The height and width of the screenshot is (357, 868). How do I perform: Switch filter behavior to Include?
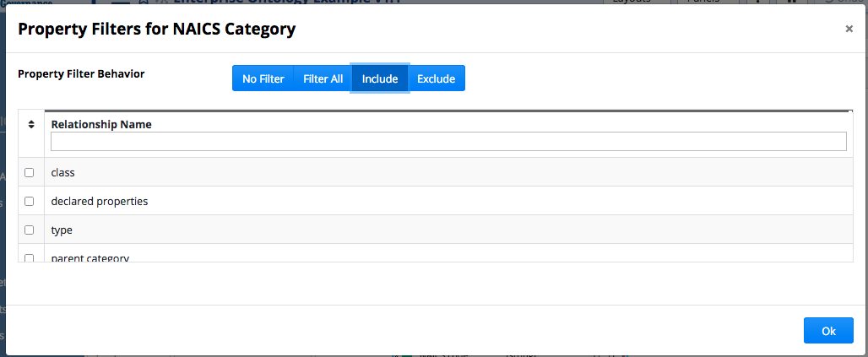380,78
